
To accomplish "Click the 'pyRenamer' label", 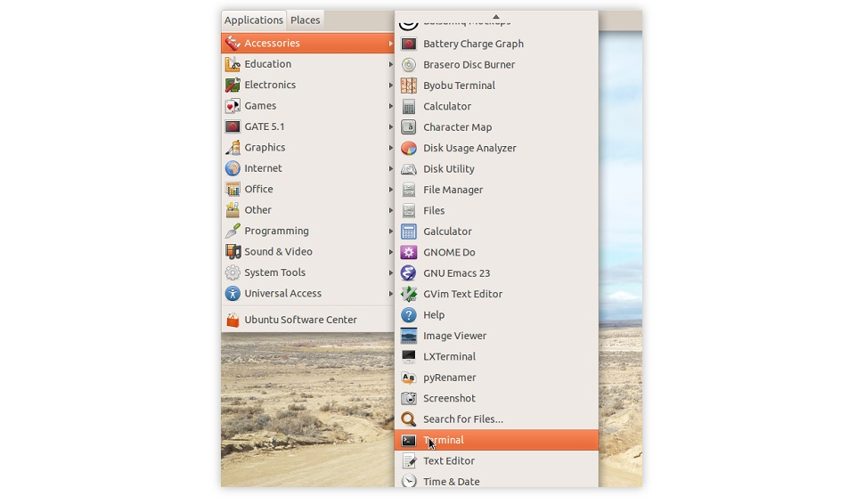I will click(449, 378).
